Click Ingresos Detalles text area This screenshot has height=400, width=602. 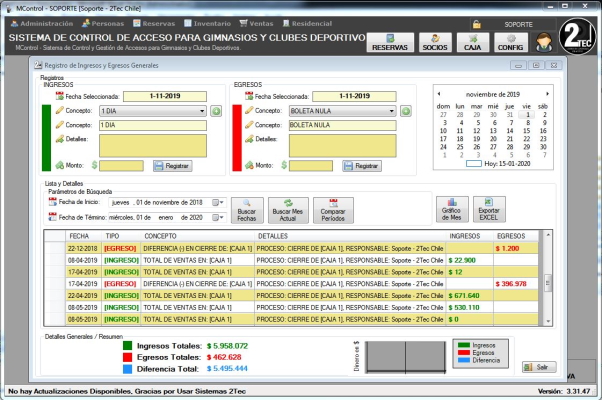(x=153, y=145)
